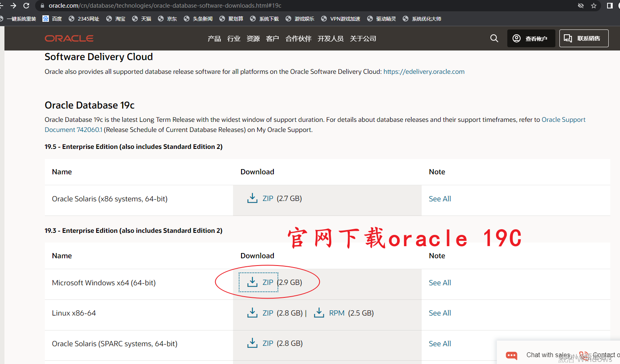Click the Oracle Solaris (x86 systems, 64-bit) name
The width and height of the screenshot is (620, 364).
109,199
